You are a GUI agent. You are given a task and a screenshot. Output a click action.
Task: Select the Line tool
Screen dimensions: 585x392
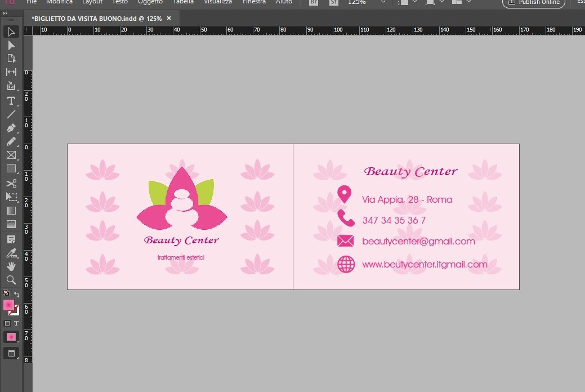tap(11, 114)
